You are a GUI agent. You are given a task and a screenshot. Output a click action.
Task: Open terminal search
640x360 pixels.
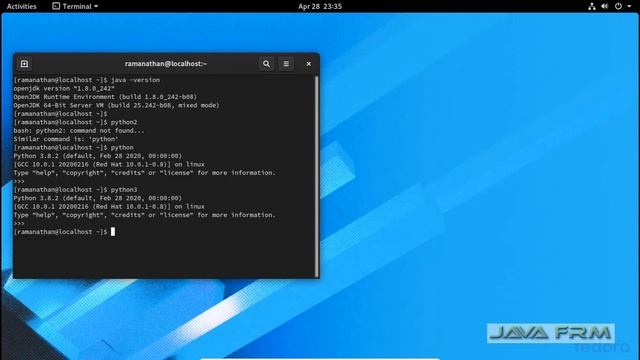click(267, 64)
